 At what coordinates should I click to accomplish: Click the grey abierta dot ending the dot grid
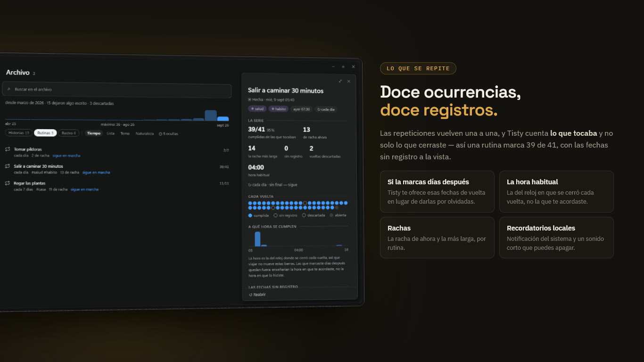point(337,207)
